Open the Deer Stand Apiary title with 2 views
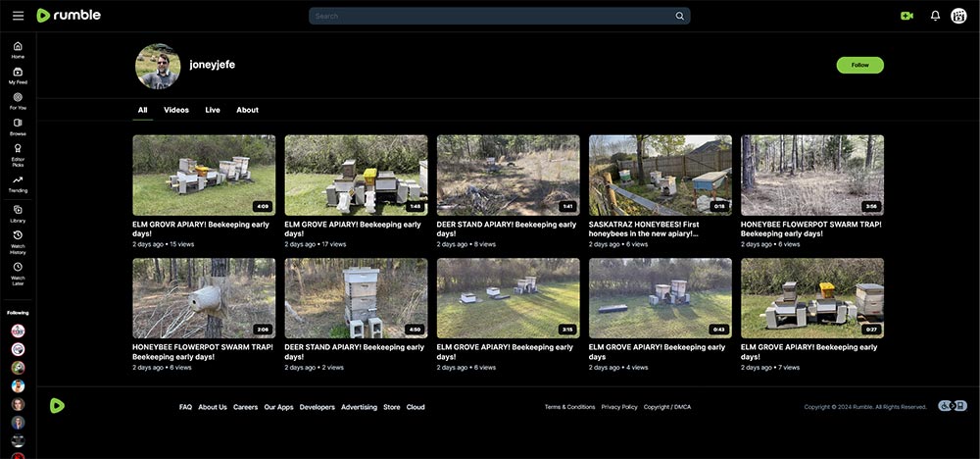This screenshot has width=980, height=459. 355,352
